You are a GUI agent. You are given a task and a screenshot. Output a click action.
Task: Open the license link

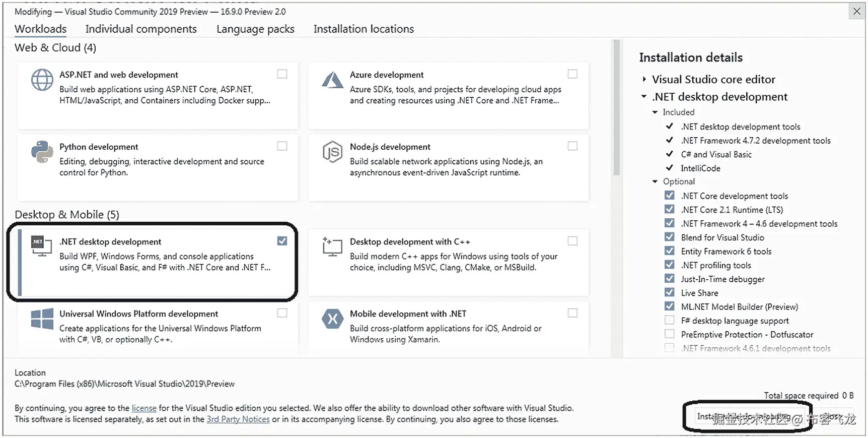144,408
